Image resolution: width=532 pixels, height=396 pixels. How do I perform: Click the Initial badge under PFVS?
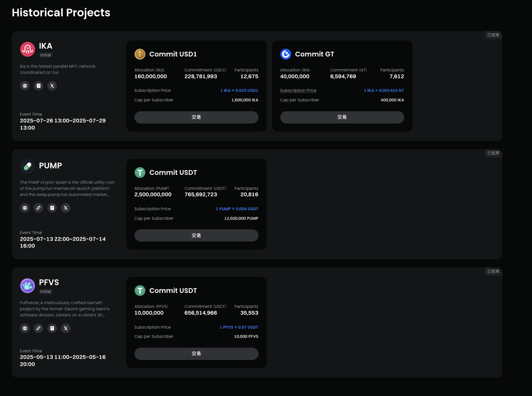pyautogui.click(x=46, y=292)
